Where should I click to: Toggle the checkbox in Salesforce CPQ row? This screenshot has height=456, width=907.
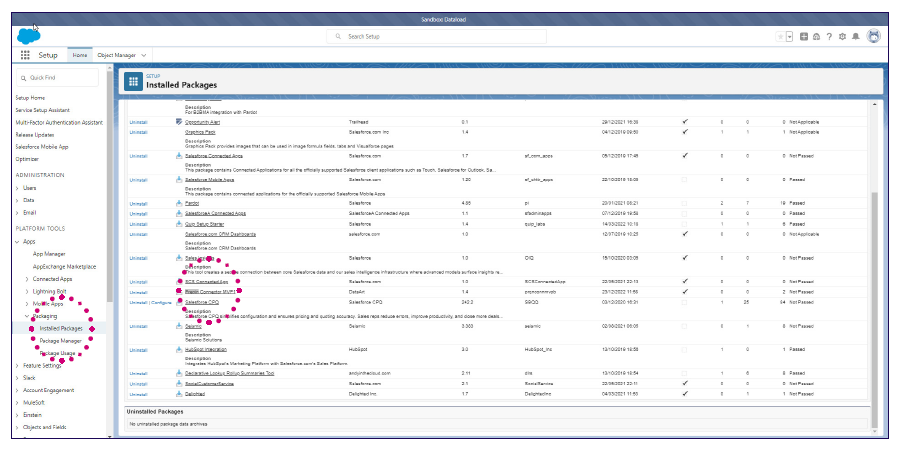[684, 302]
